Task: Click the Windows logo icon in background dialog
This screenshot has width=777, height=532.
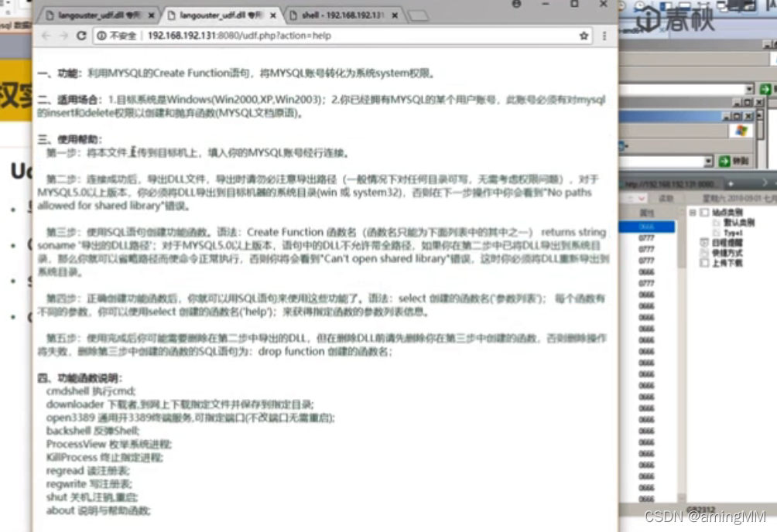Action: click(x=741, y=130)
